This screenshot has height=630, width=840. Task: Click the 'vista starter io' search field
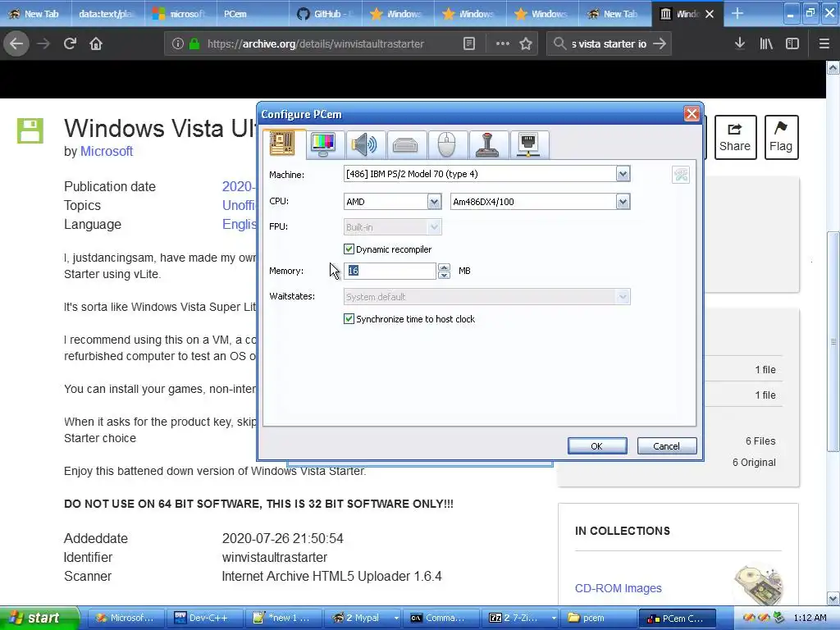609,44
